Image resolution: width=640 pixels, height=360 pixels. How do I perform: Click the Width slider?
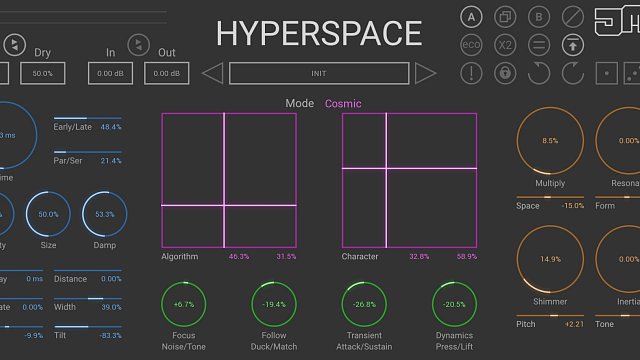(x=87, y=298)
